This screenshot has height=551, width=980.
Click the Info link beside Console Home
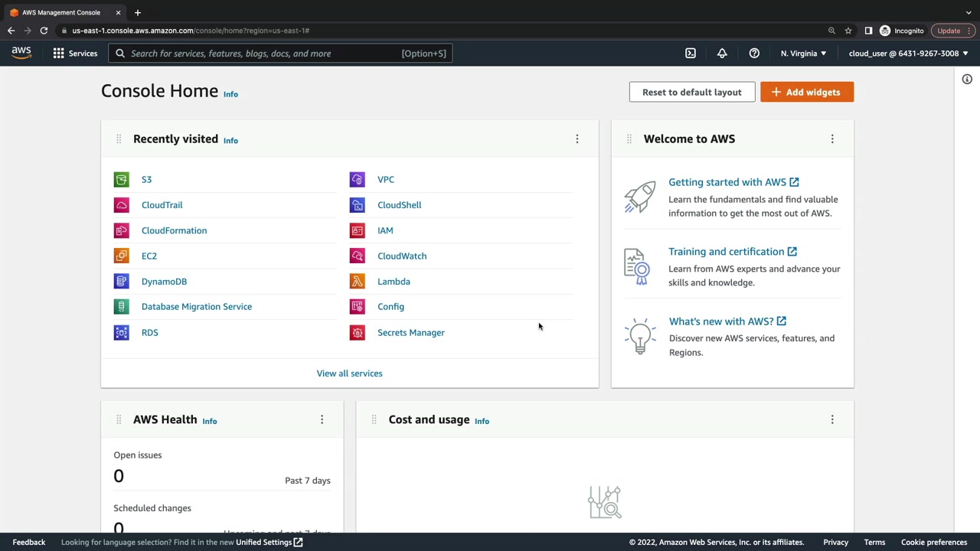coord(230,94)
